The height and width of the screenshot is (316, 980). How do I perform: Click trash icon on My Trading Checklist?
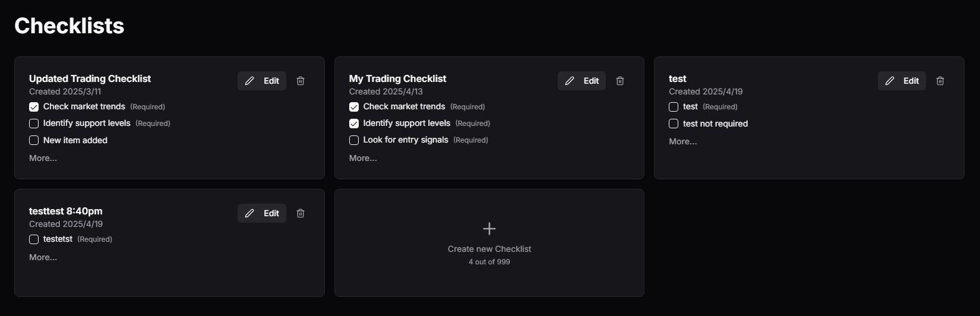pyautogui.click(x=620, y=81)
